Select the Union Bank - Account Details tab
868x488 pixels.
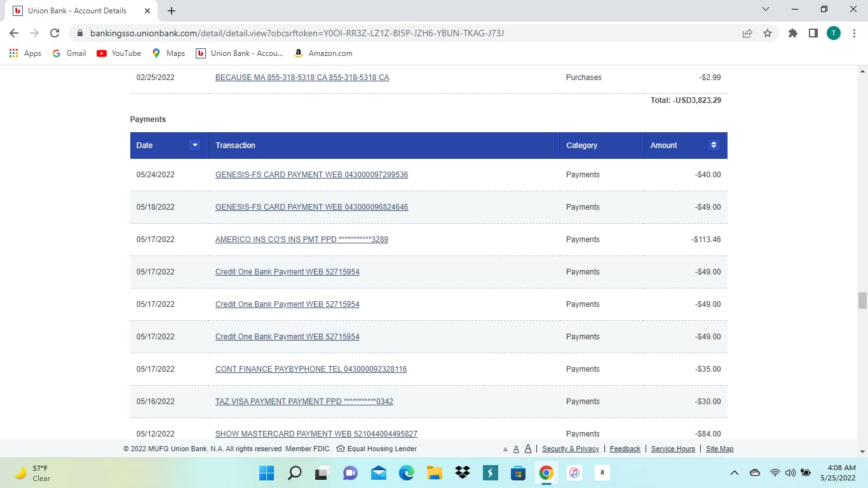82,11
